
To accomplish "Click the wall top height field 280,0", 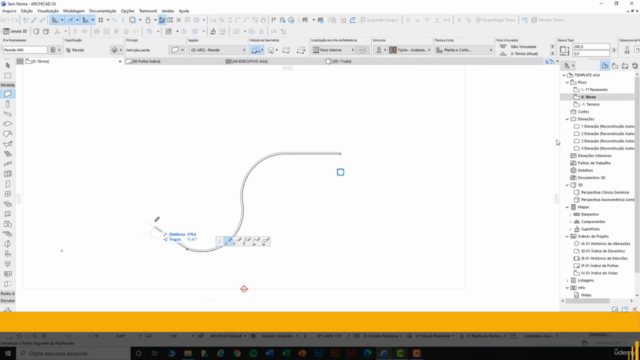I will [591, 47].
